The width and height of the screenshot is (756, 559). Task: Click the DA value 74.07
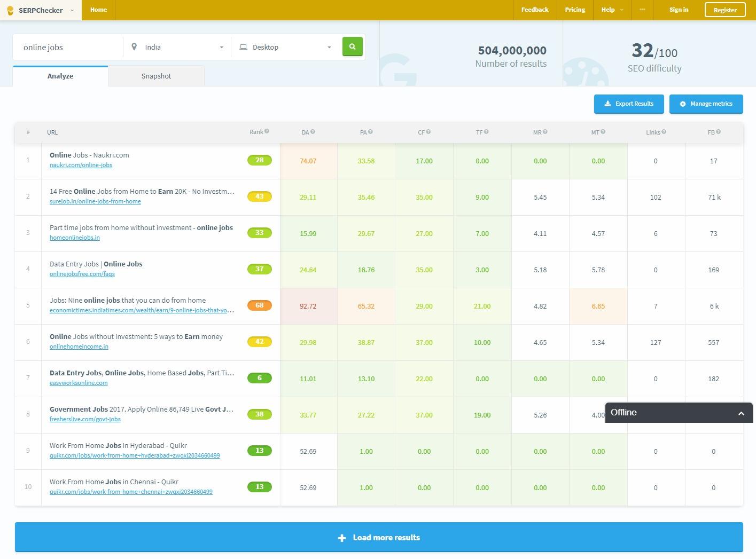pos(308,161)
